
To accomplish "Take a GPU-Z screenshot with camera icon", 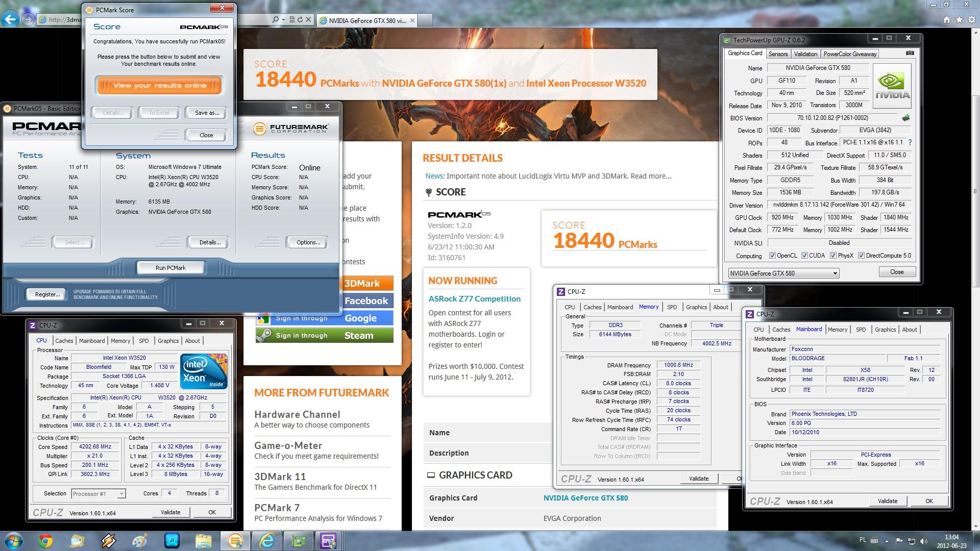I will [910, 53].
